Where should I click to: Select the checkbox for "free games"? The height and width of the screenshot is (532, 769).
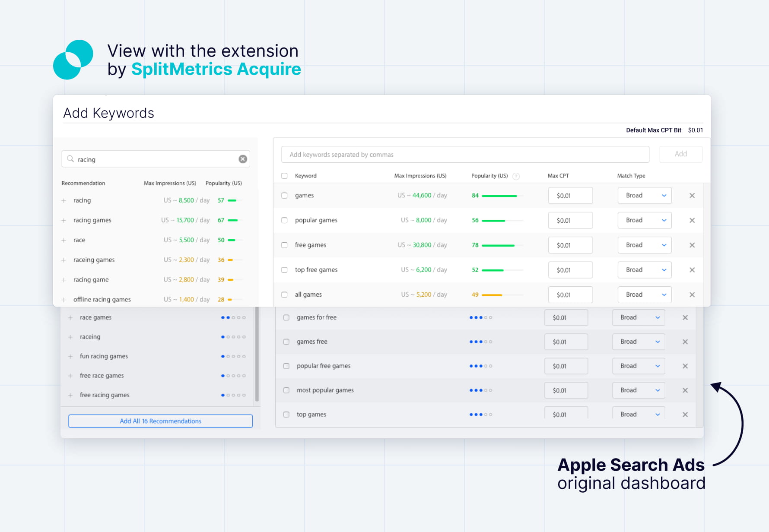pos(284,245)
